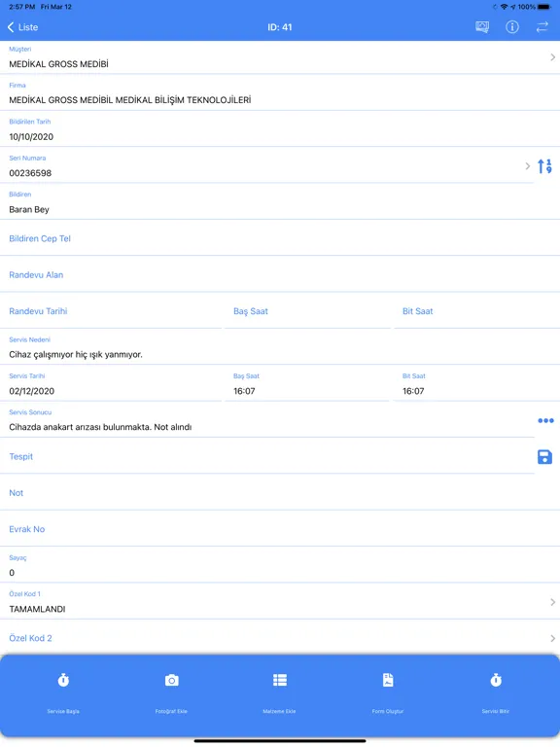The width and height of the screenshot is (560, 747).
Task: Select TAMAMLANDI value
Action: point(37,609)
